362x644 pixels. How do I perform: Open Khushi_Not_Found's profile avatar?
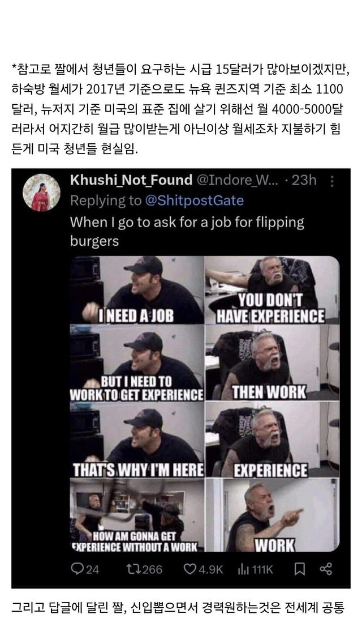[x=41, y=193]
